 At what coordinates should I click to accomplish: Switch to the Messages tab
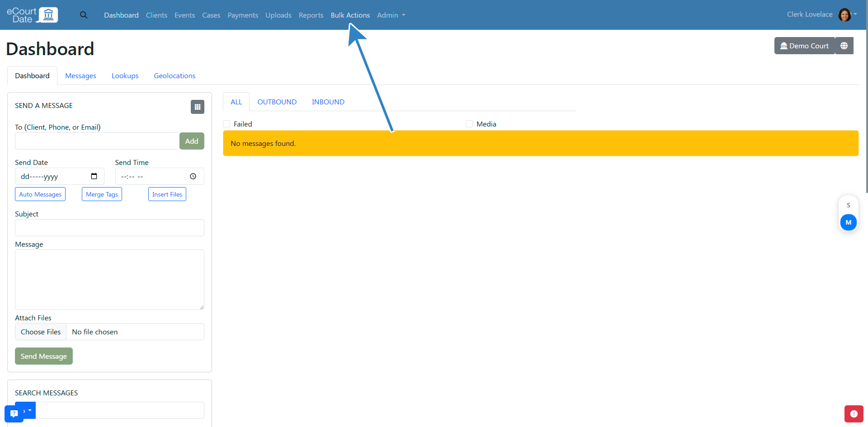[80, 75]
